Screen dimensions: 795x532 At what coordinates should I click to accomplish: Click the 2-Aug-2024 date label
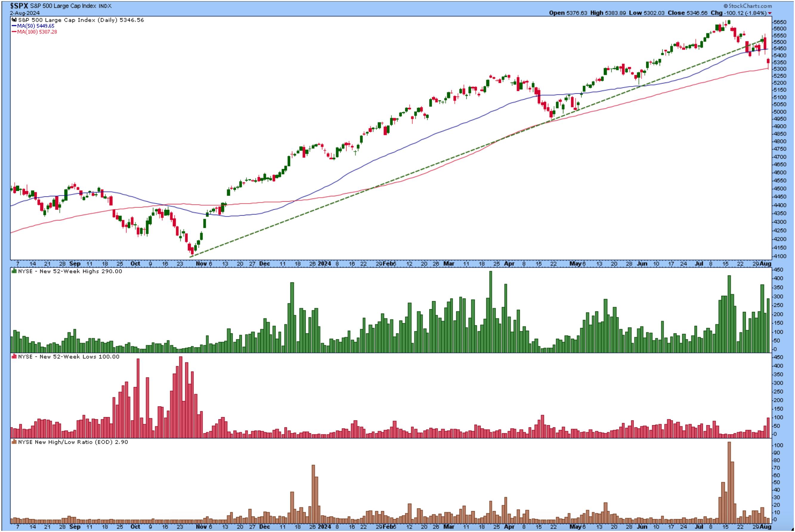(x=25, y=13)
